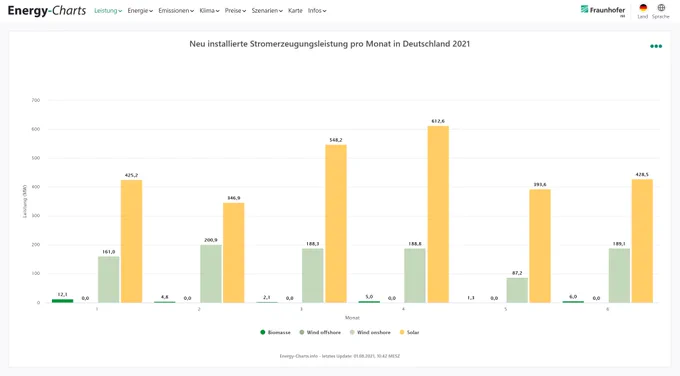Viewport: 680px width, 376px height.
Task: Select the Wind onshore bar labeled 188,3
Action: 313,275
